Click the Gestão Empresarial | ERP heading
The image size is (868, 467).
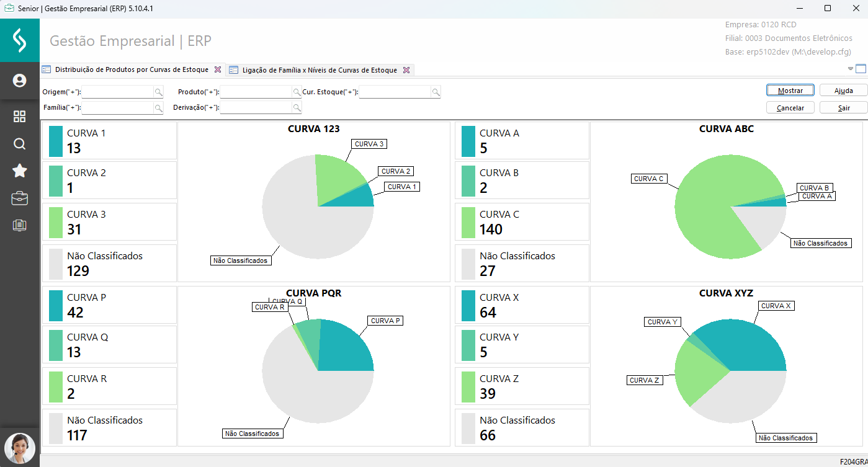pos(130,41)
